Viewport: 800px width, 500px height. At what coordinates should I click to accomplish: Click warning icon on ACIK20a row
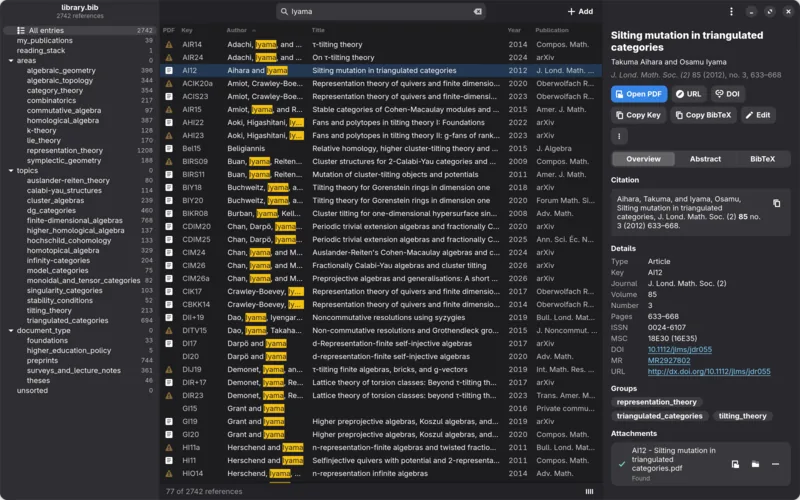169,83
